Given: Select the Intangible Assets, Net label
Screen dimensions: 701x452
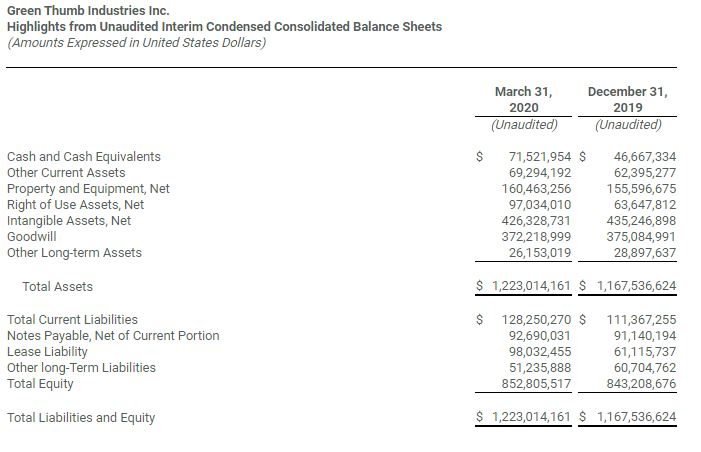Looking at the screenshot, I should coord(69,221).
